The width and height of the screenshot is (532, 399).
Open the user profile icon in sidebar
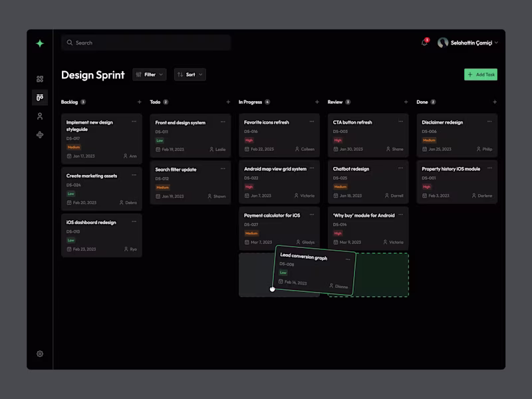40,116
